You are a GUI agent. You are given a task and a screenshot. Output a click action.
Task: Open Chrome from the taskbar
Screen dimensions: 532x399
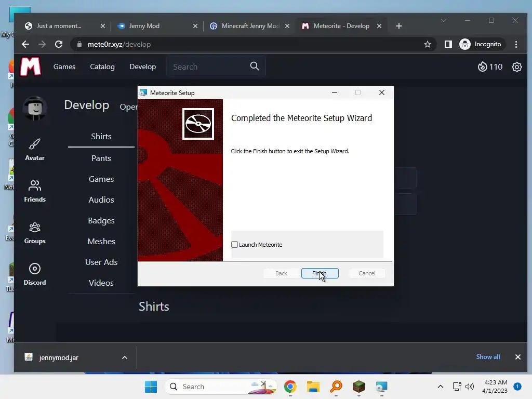click(x=290, y=387)
